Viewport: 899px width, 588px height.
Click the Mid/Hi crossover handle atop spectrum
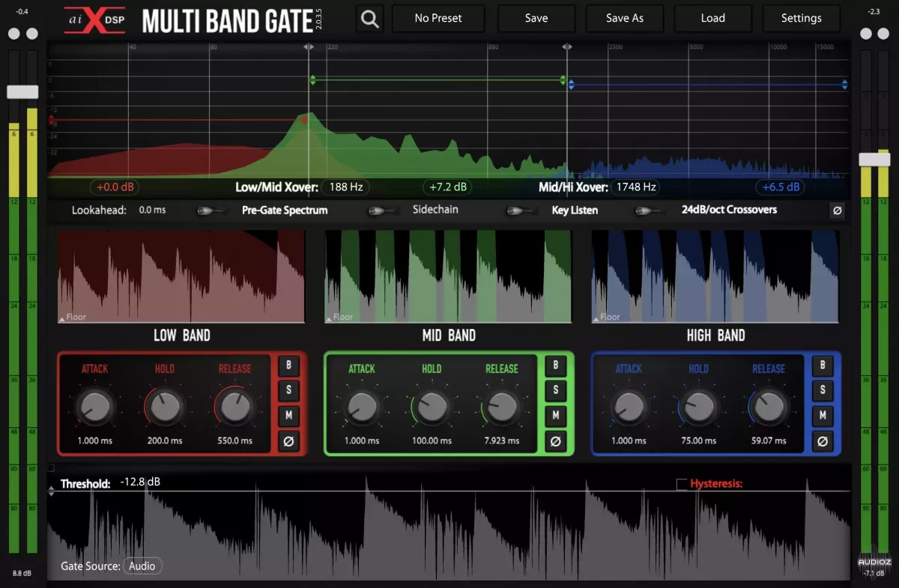coord(567,48)
